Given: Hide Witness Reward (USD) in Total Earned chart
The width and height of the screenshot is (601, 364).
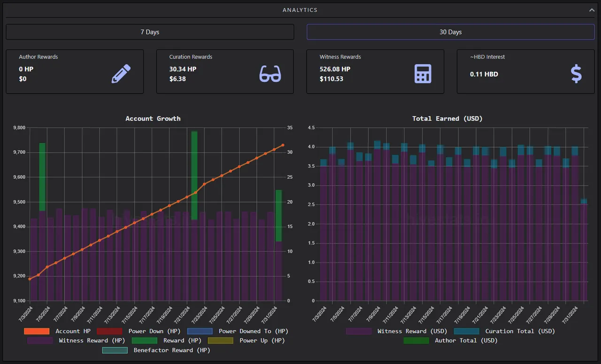Looking at the screenshot, I should click(397, 331).
